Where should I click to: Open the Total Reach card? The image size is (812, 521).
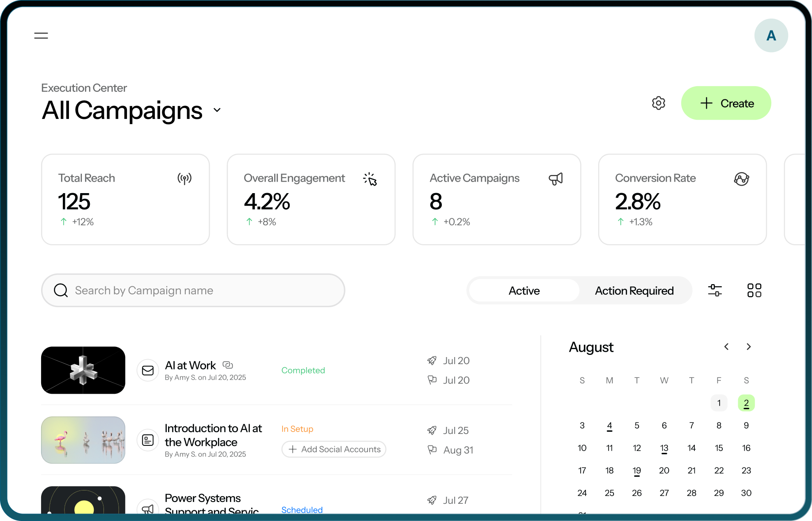pyautogui.click(x=125, y=199)
